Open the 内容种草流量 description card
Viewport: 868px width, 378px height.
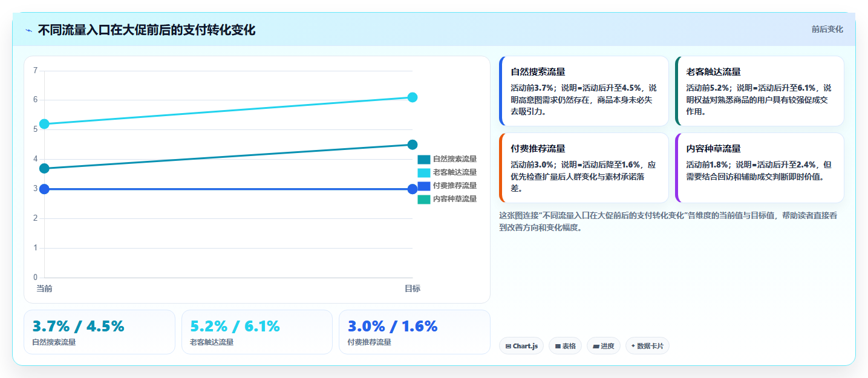pos(759,168)
